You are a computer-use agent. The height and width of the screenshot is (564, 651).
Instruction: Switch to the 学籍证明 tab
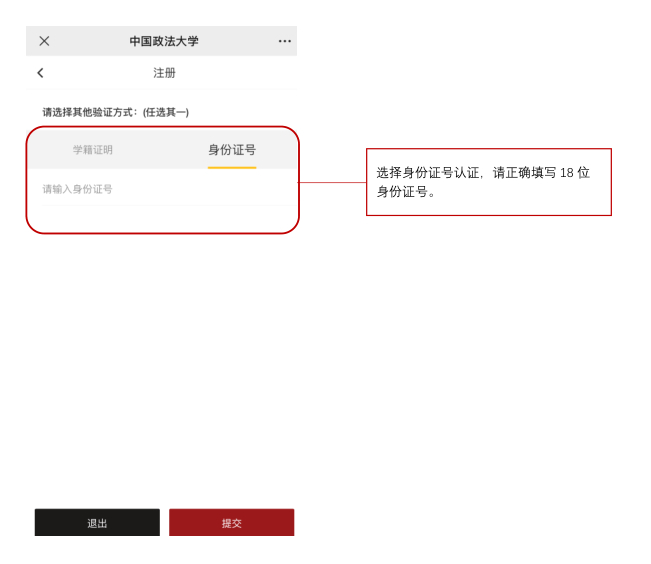coord(93,150)
